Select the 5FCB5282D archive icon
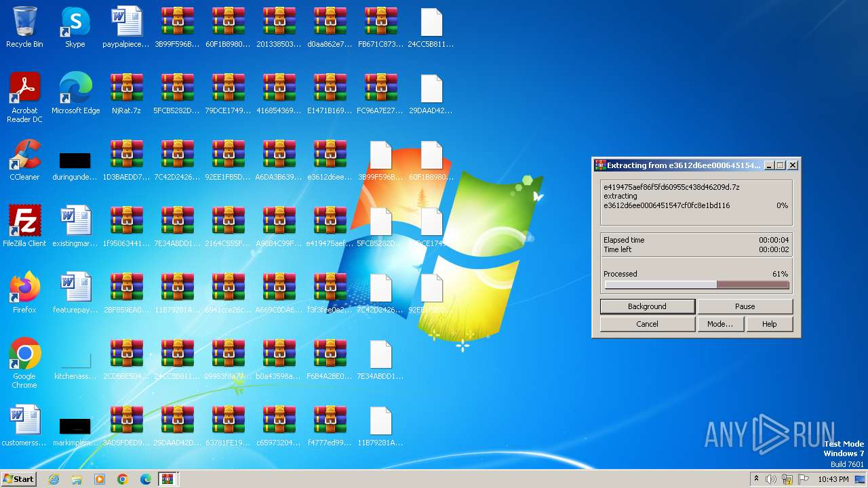The image size is (868, 488). coord(177,89)
